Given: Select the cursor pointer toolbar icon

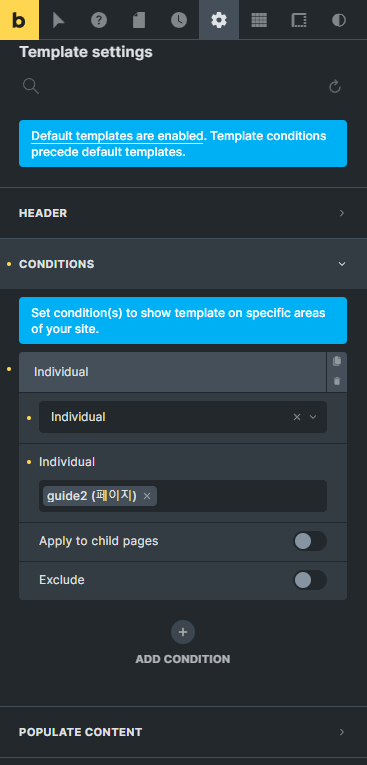Looking at the screenshot, I should click(x=59, y=20).
